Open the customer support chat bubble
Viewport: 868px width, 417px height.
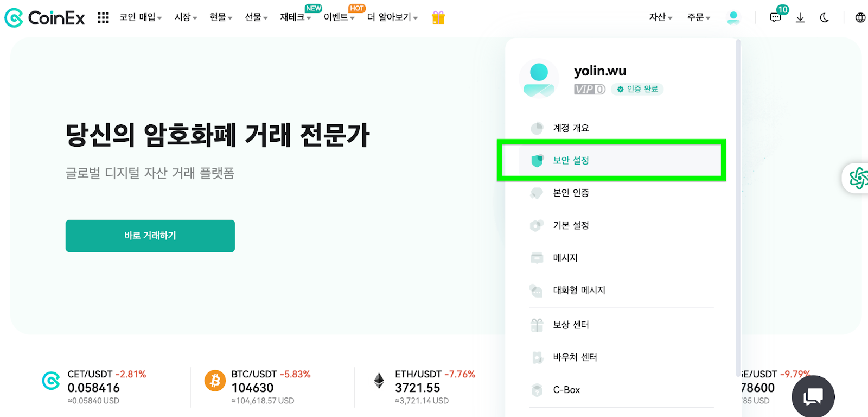[x=812, y=396]
